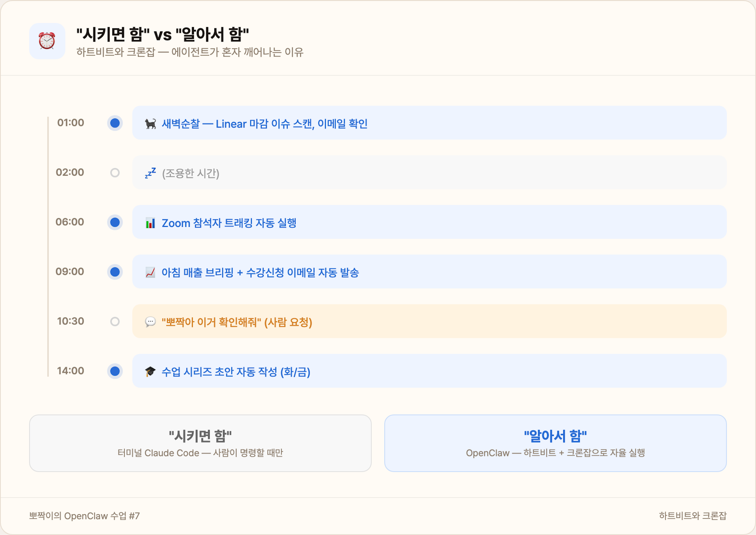This screenshot has width=756, height=535.
Task: Expand the quiet time row at 02:00
Action: (x=429, y=172)
